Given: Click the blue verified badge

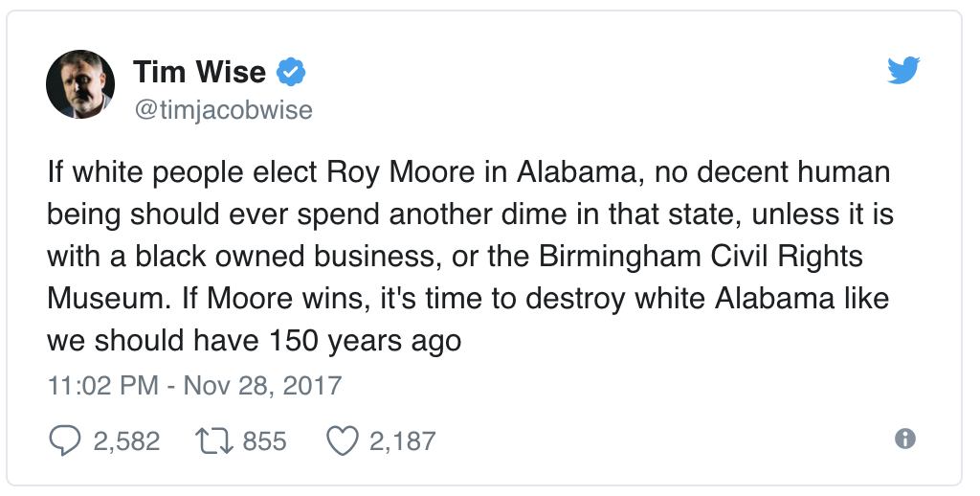Looking at the screenshot, I should [291, 72].
